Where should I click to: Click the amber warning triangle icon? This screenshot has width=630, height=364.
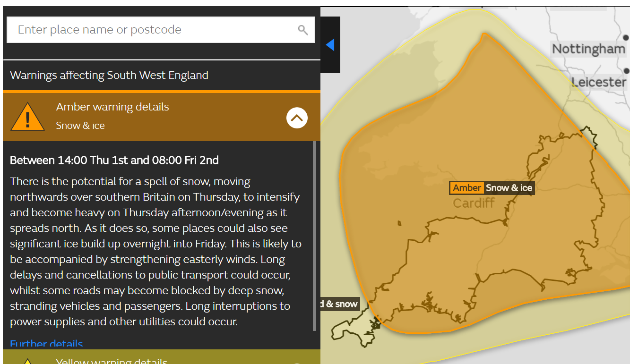pyautogui.click(x=27, y=117)
